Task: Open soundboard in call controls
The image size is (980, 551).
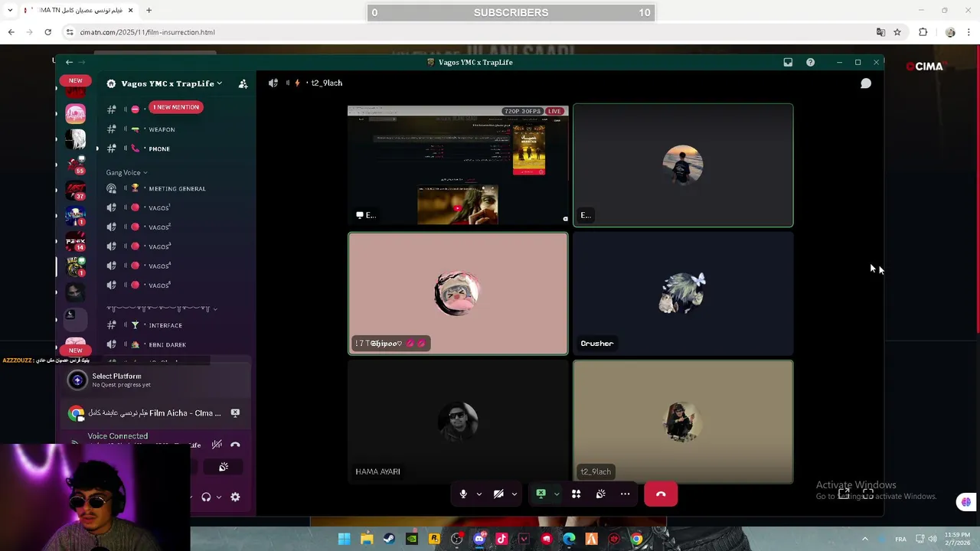Action: point(601,494)
